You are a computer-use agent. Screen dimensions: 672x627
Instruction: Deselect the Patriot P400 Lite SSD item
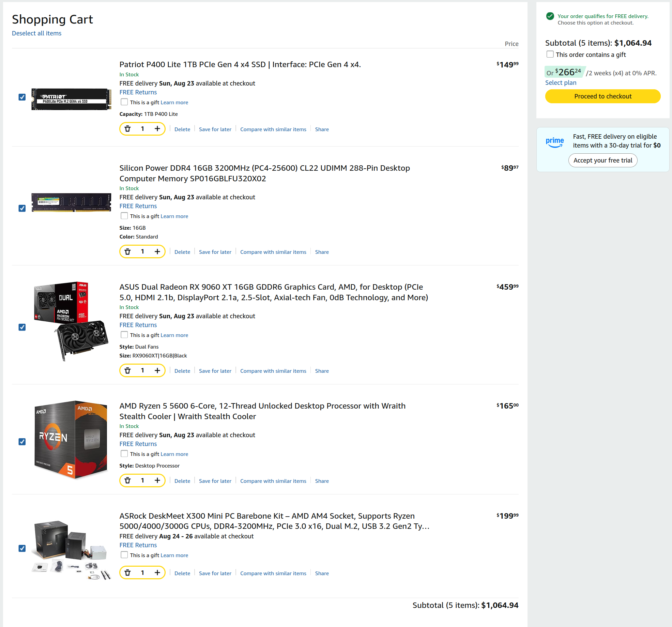(x=22, y=97)
